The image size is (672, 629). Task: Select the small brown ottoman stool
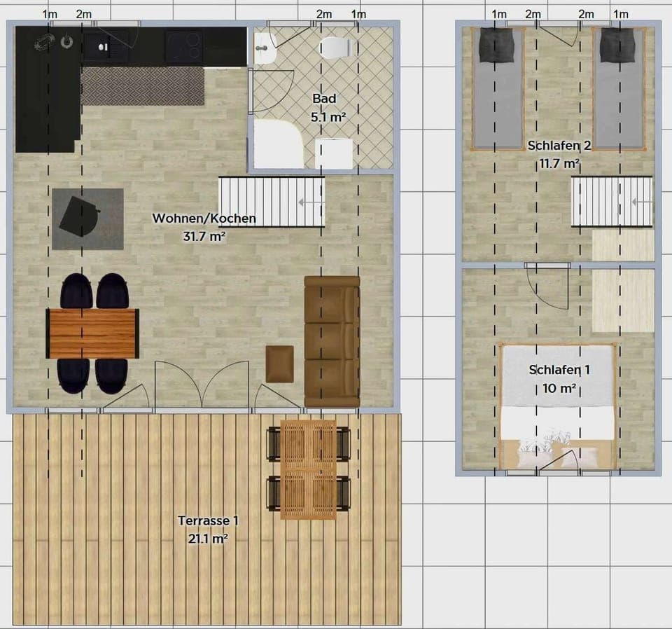(x=279, y=364)
